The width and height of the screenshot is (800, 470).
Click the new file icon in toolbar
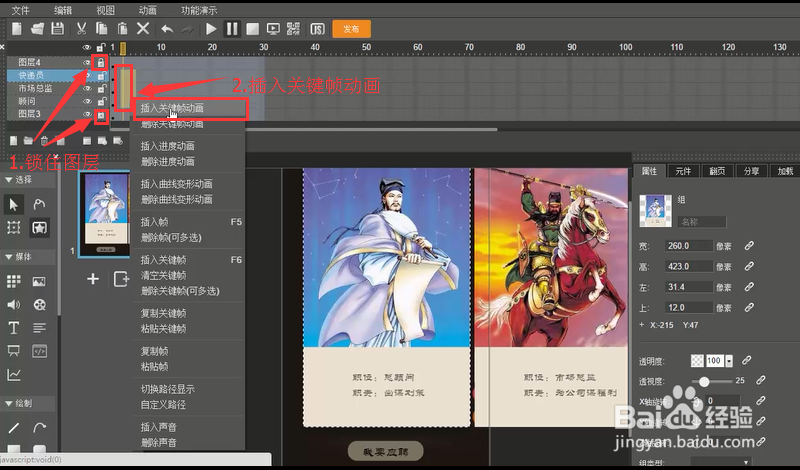click(x=17, y=29)
